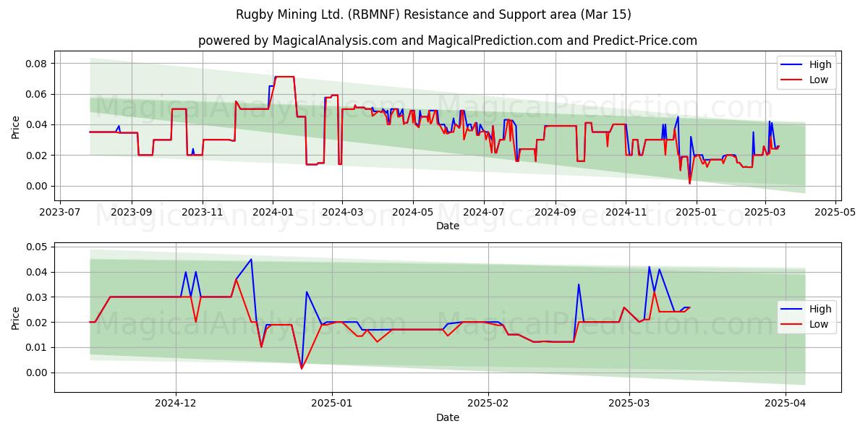This screenshot has width=868, height=434.
Task: Click the lower chart 'Date' axis label
Action: [448, 417]
